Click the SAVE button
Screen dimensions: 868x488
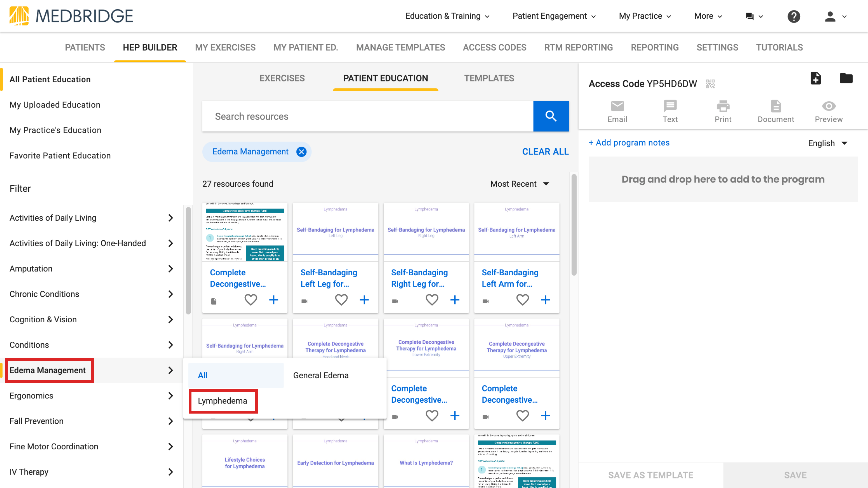click(795, 475)
